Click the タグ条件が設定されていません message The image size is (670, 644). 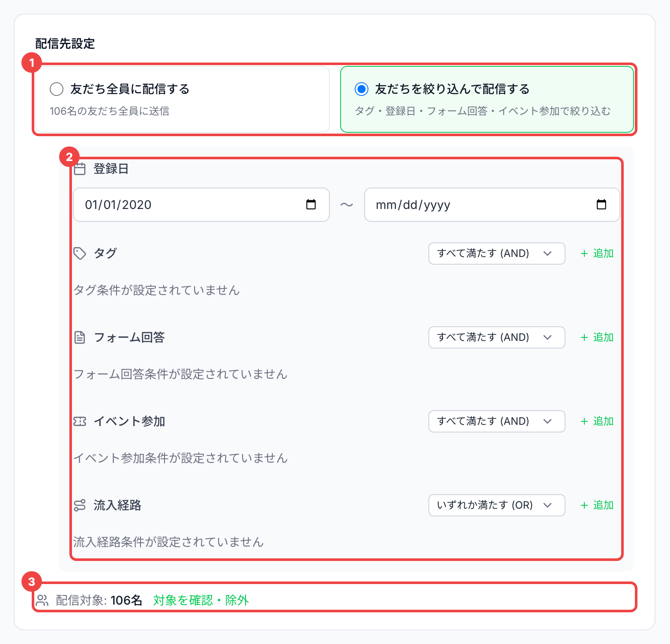(x=156, y=290)
